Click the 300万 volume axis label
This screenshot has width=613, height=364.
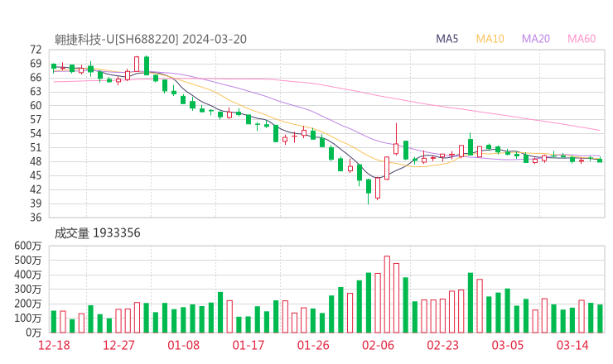[x=28, y=290]
